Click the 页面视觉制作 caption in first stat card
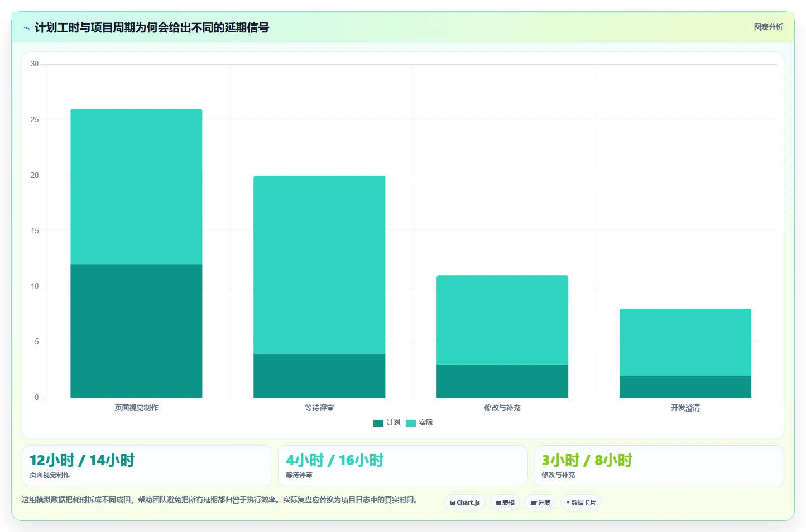The image size is (806, 532). coord(50,475)
